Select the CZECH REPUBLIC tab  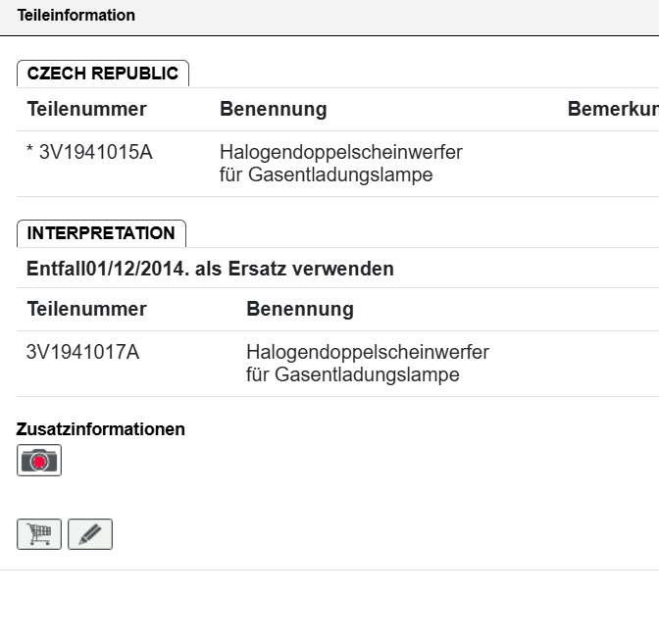point(103,74)
